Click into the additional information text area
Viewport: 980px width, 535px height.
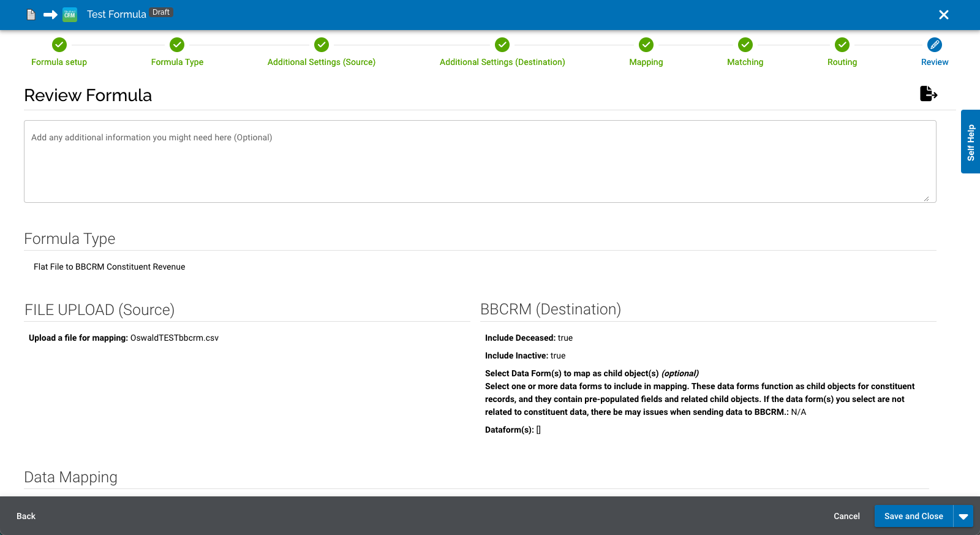480,162
